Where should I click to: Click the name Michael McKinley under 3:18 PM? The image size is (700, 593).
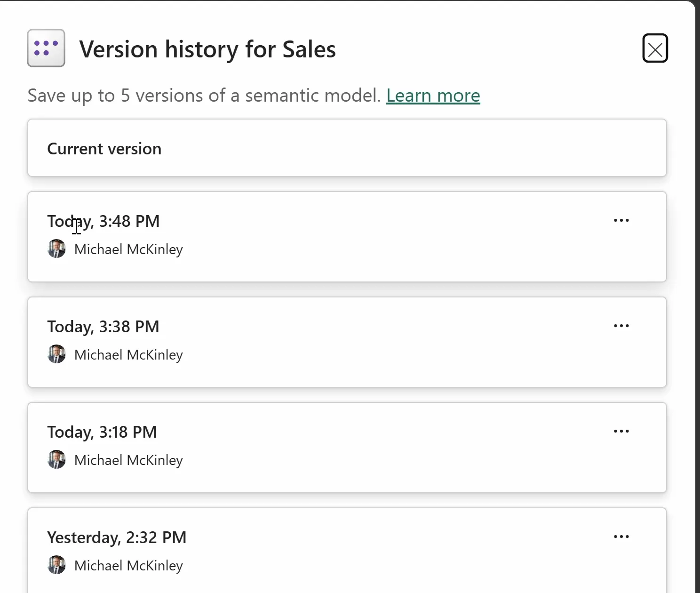128,460
